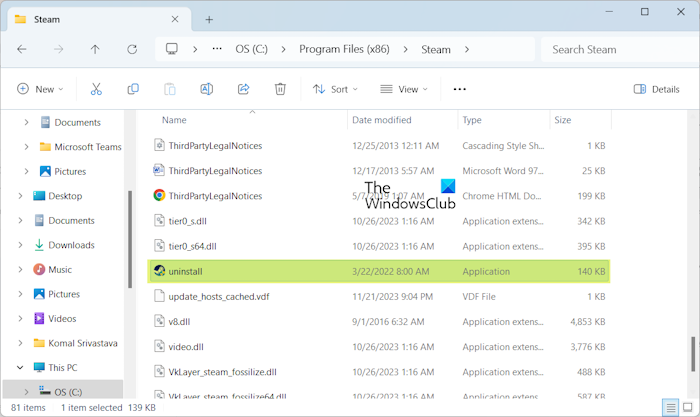Screen dimensions: 700x417
Task: Open the New dropdown menu
Action: [x=40, y=89]
